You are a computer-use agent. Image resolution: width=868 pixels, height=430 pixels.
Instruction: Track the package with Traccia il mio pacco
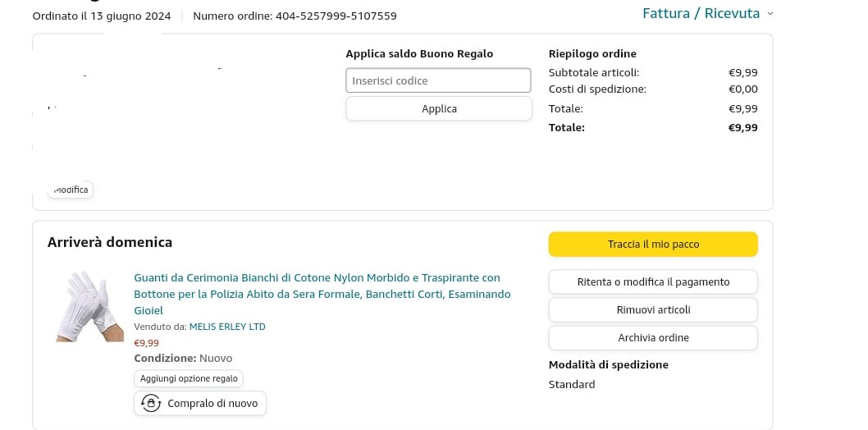click(653, 245)
